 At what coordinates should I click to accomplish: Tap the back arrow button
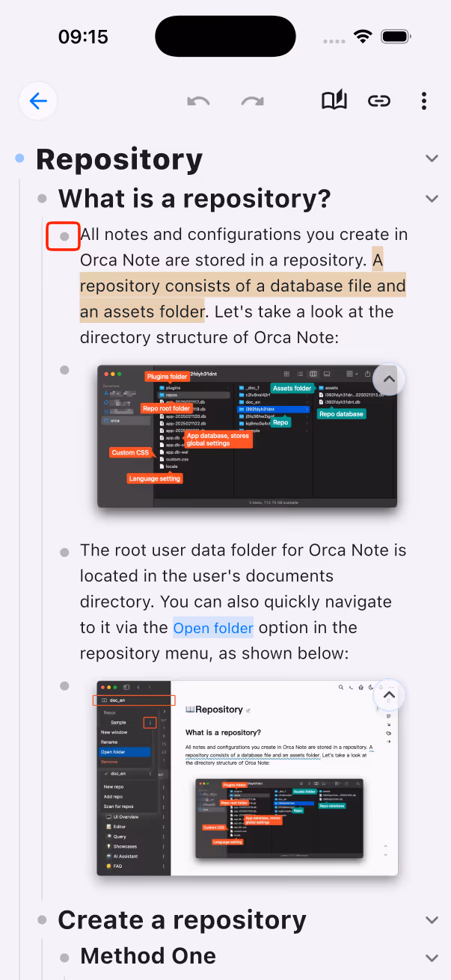[38, 101]
